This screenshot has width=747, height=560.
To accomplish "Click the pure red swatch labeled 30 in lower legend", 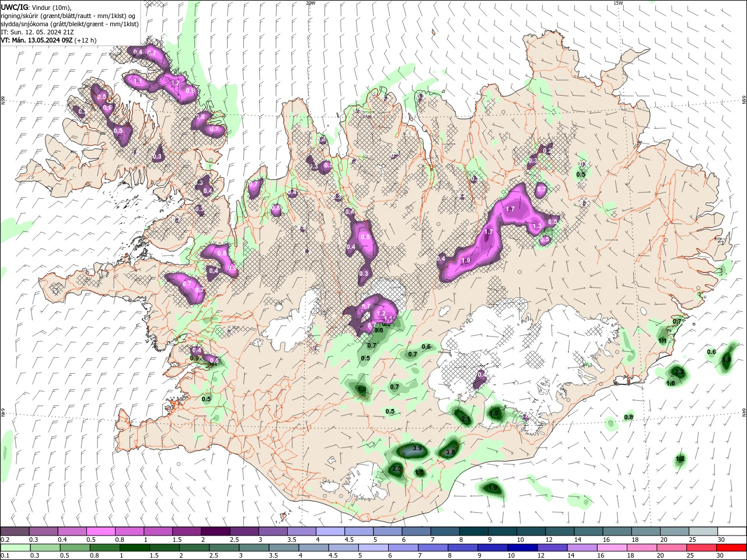I will point(732,548).
